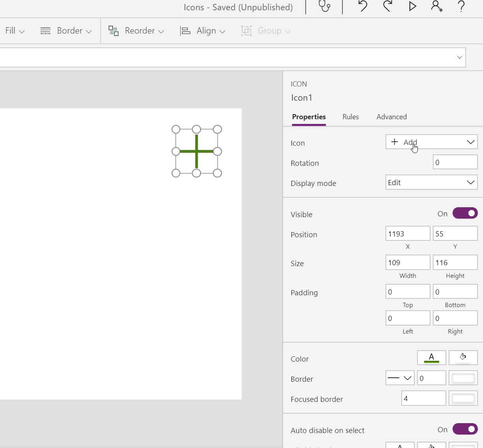Open the Icon Add dropdown
Viewport: 483px width, 448px height.
coord(431,142)
